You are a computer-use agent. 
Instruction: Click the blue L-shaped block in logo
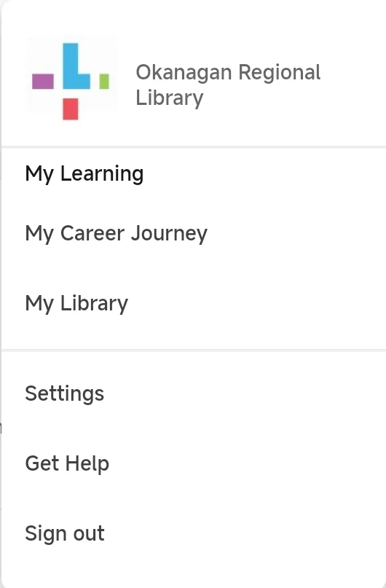click(74, 66)
